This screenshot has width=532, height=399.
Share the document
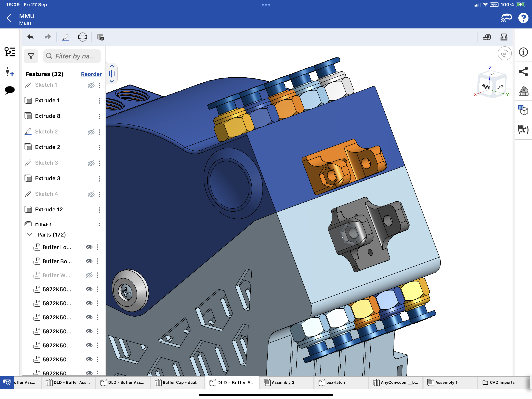coord(523,72)
